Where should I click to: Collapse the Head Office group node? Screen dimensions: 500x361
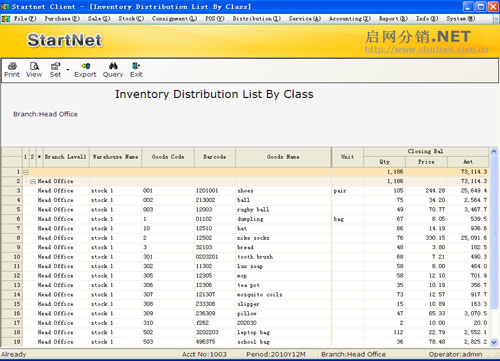[x=33, y=182]
